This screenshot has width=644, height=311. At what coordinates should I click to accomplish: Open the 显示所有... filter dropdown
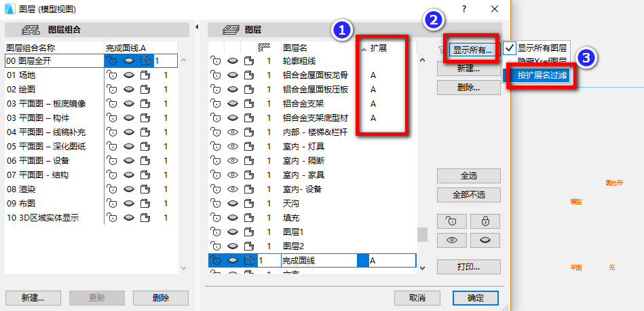472,50
